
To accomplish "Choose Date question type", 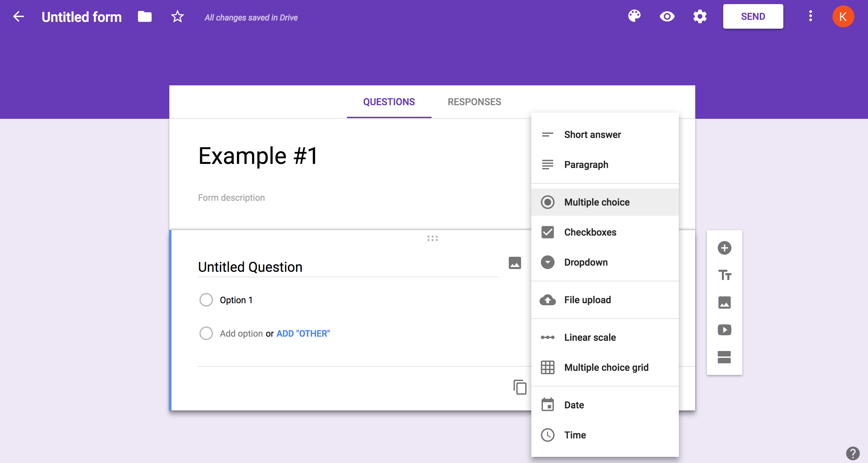I will (x=605, y=405).
